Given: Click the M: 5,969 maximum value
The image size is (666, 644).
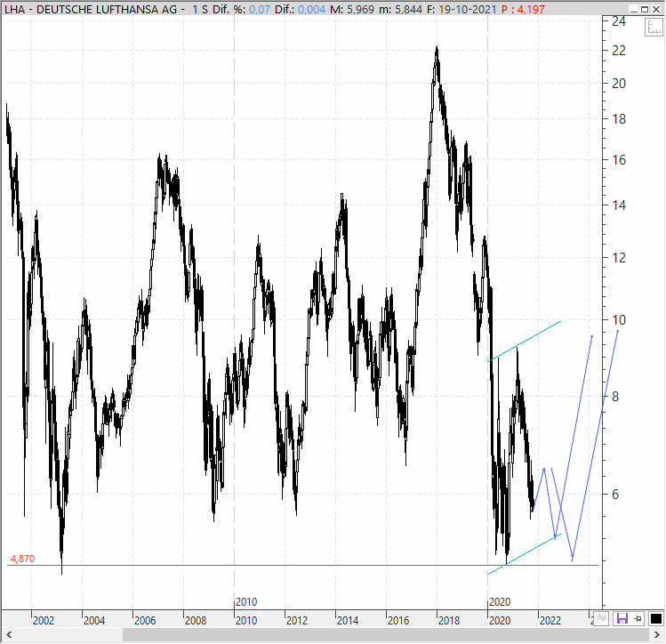Looking at the screenshot, I should pos(352,9).
